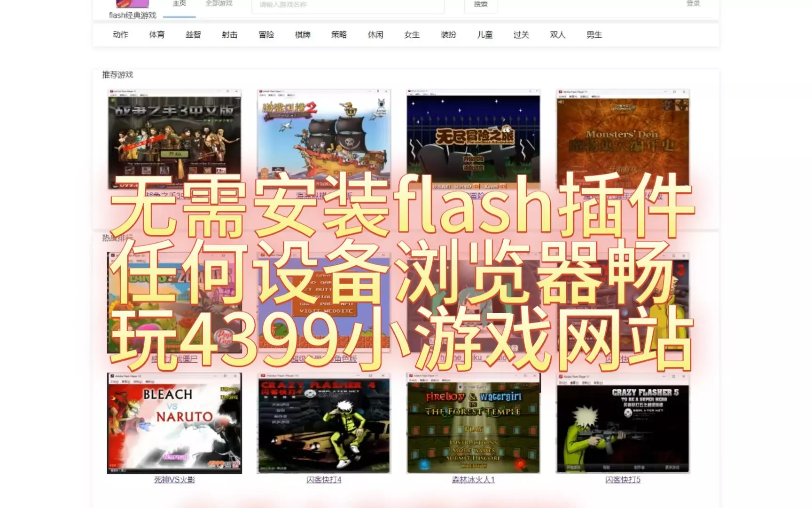Open the 登录 link
Viewport: 812px width, 508px height.
click(693, 3)
